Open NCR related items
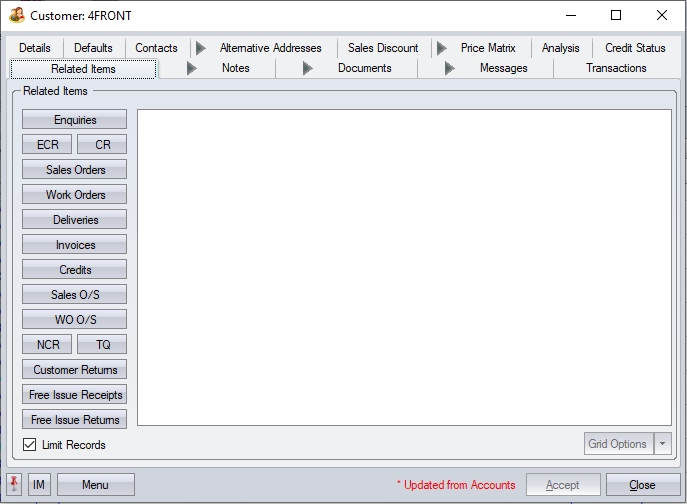Screen dimensions: 687x504 pyautogui.click(x=47, y=345)
